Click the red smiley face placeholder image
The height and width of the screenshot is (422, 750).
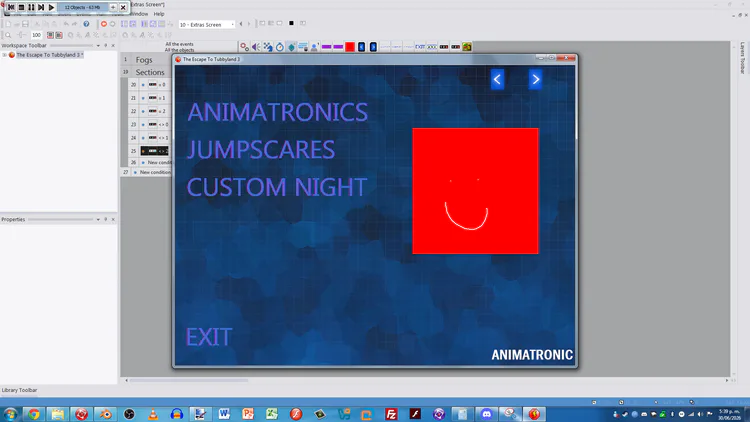point(475,191)
